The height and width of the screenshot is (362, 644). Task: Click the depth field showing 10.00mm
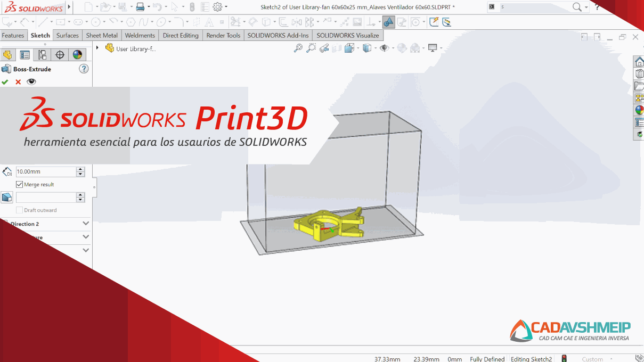coord(46,171)
